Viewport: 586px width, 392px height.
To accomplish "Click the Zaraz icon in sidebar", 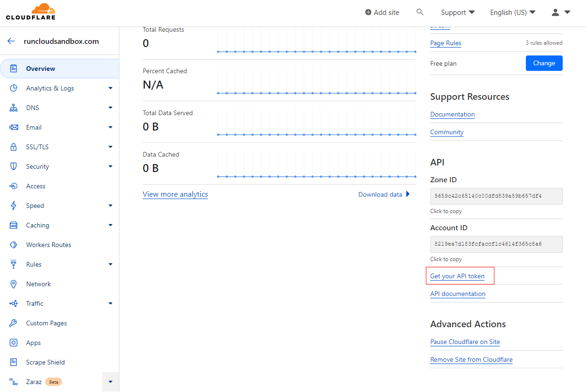I will click(14, 382).
